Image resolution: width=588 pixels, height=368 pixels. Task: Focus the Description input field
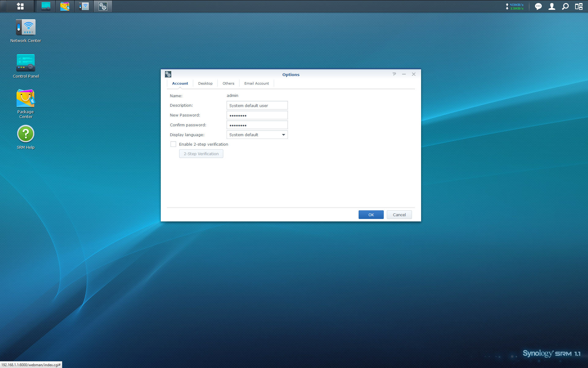tap(257, 105)
